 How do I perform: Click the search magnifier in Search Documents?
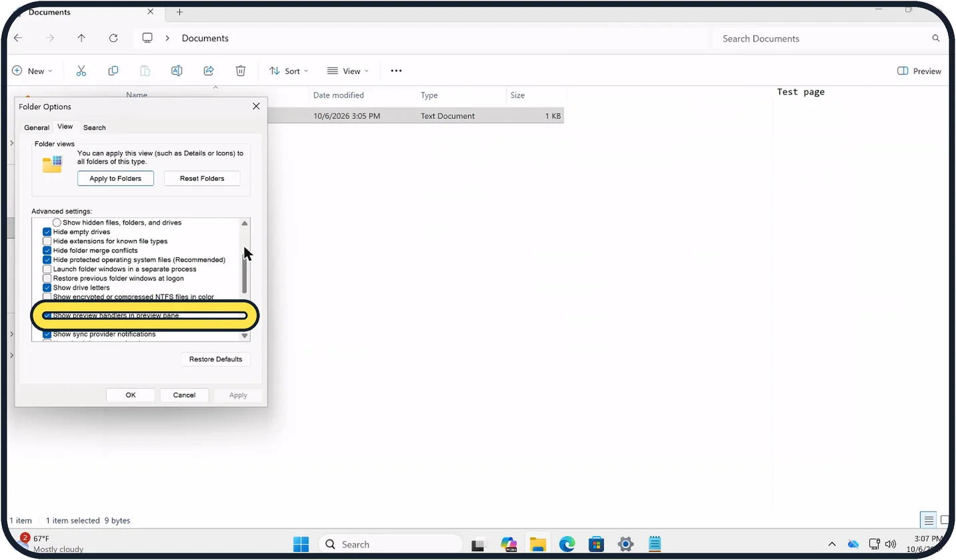pos(936,39)
